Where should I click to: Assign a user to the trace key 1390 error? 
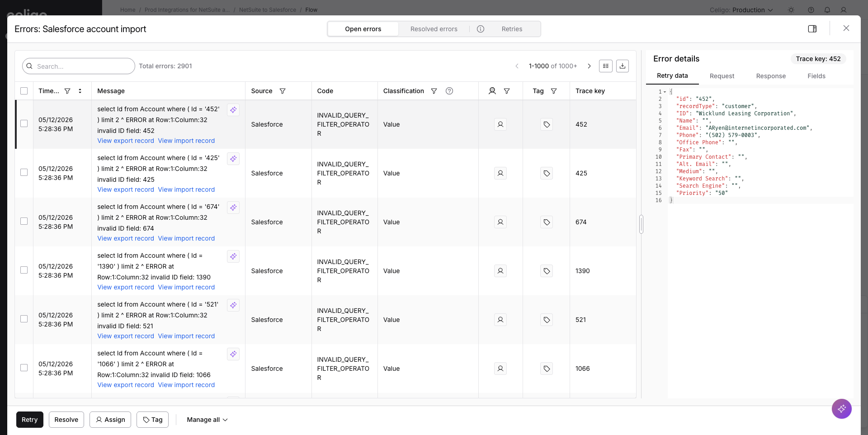click(500, 271)
